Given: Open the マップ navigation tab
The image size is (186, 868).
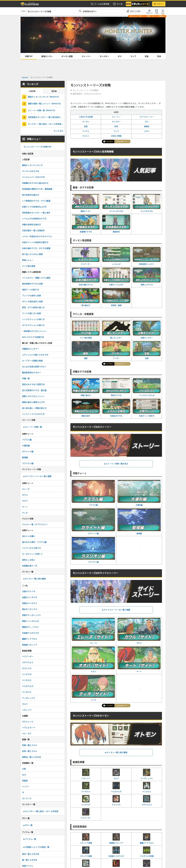Looking at the screenshot, I should coord(133,56).
